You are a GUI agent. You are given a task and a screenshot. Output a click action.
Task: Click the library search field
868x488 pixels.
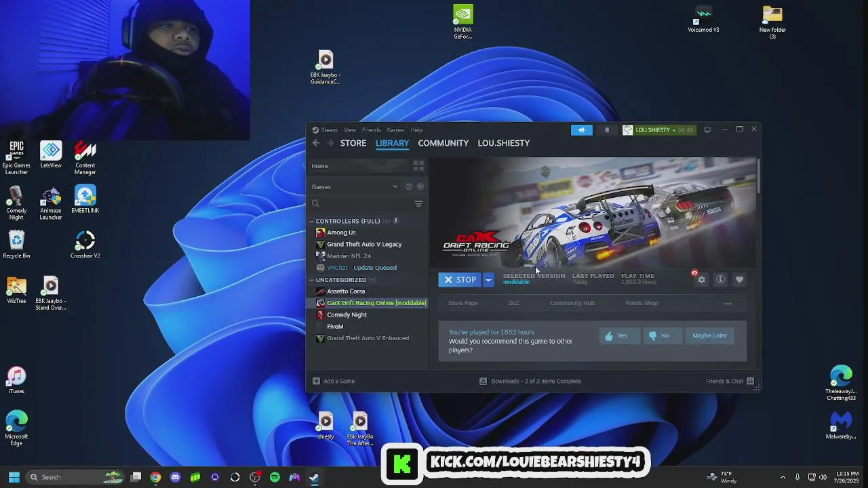[360, 203]
